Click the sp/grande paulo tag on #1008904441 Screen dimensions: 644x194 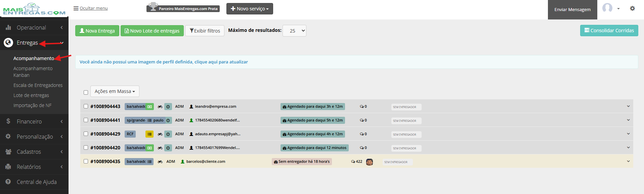(145, 120)
